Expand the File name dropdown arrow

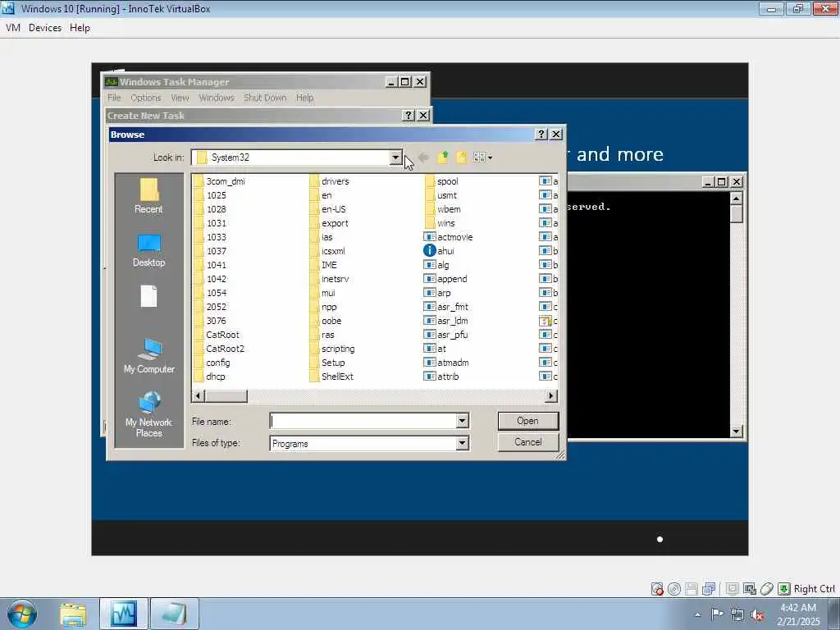tap(463, 421)
